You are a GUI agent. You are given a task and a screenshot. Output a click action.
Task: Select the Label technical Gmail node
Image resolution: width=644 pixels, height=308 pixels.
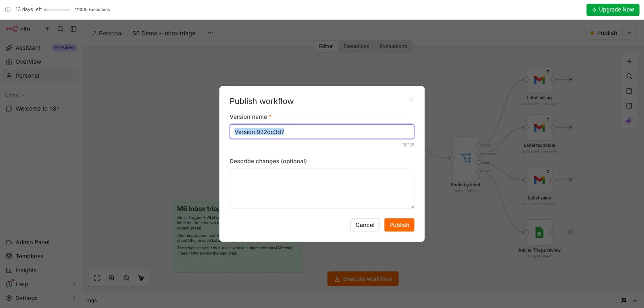(539, 127)
